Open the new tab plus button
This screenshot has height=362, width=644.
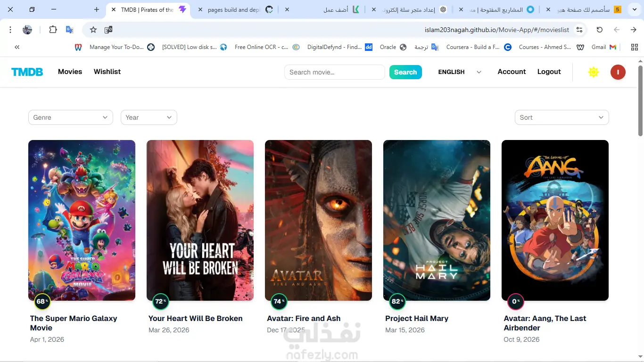(x=97, y=9)
